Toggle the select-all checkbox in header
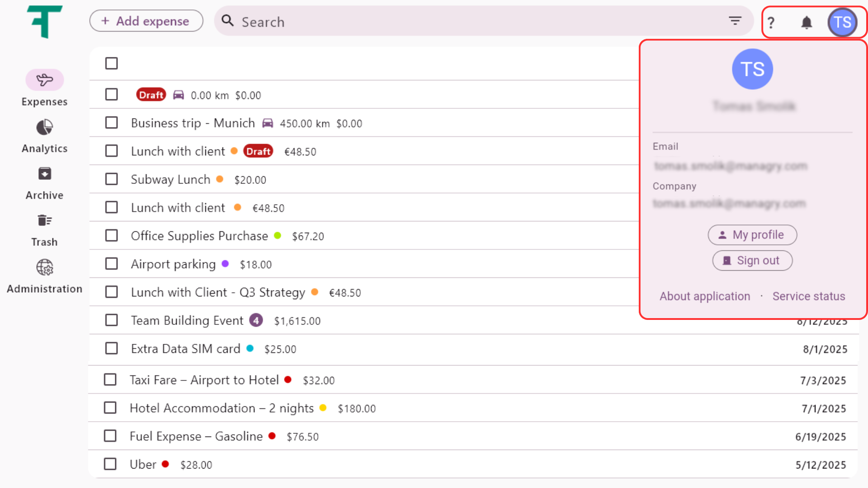The height and width of the screenshot is (488, 868). (111, 63)
